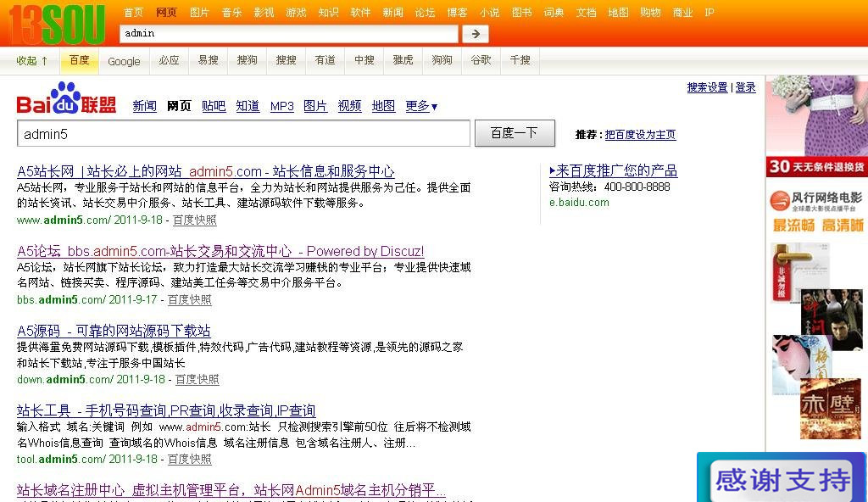868x502 pixels.
Task: Open Baidu 视频 link
Action: coord(350,106)
